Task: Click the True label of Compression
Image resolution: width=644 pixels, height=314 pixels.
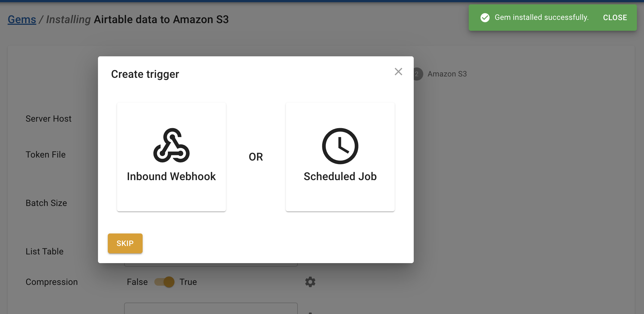Action: [x=188, y=282]
